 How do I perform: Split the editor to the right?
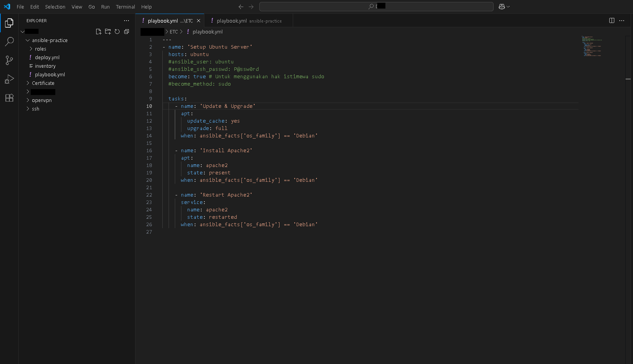point(612,21)
